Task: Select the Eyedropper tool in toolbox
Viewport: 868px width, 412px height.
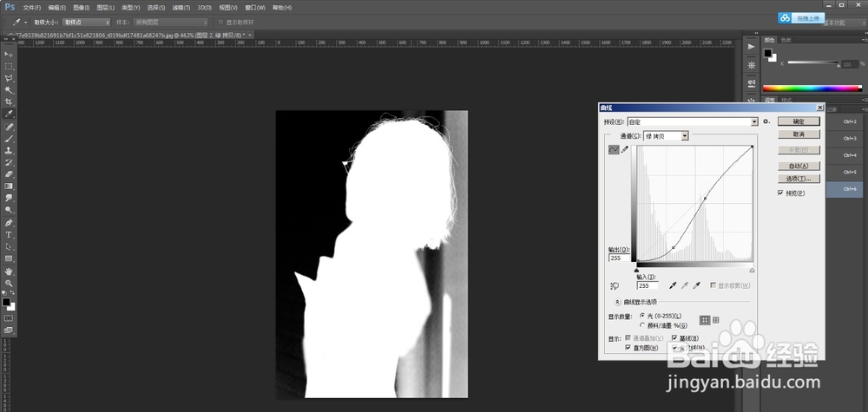Action: [9, 114]
